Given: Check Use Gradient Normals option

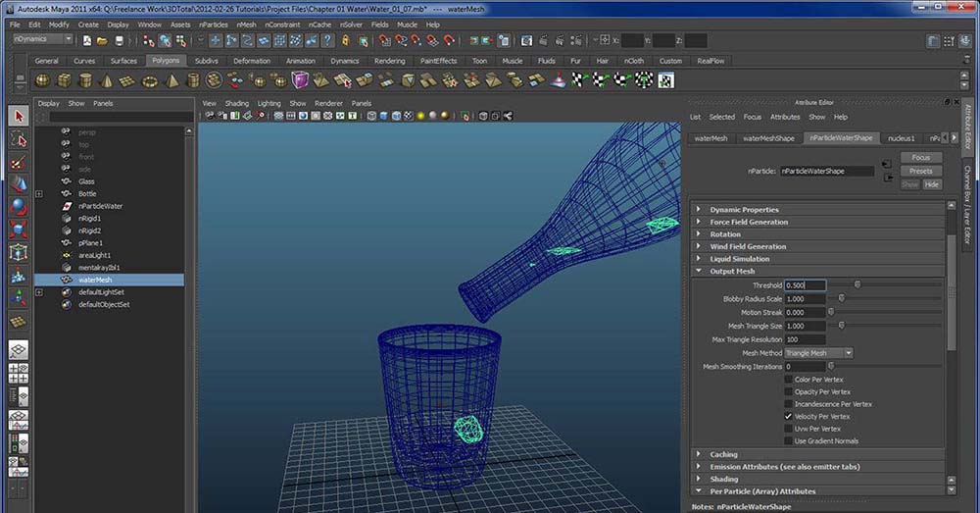Looking at the screenshot, I should tap(789, 441).
